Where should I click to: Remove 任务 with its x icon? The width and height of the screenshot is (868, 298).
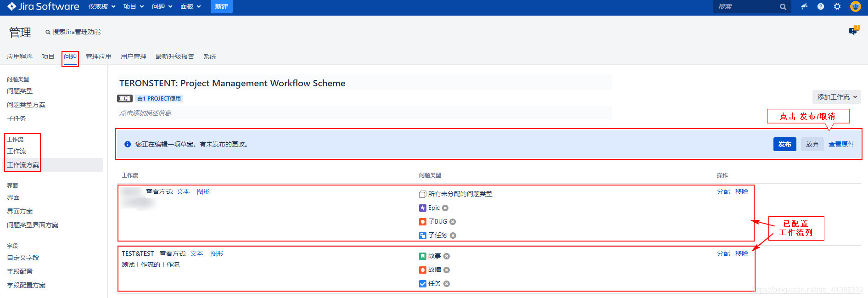(447, 284)
